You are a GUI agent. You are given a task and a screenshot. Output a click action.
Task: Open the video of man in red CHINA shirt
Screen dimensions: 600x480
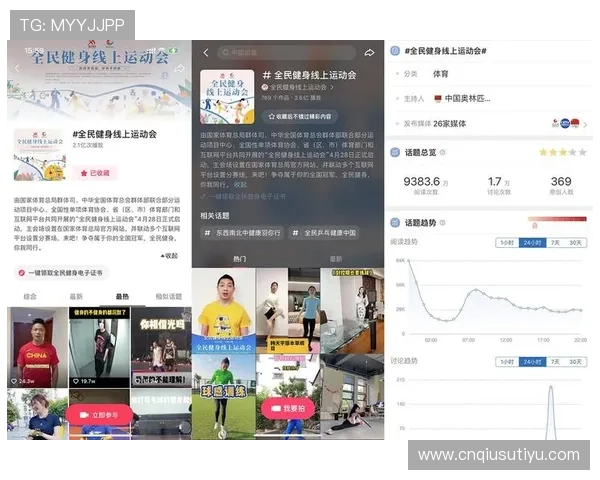tap(38, 348)
